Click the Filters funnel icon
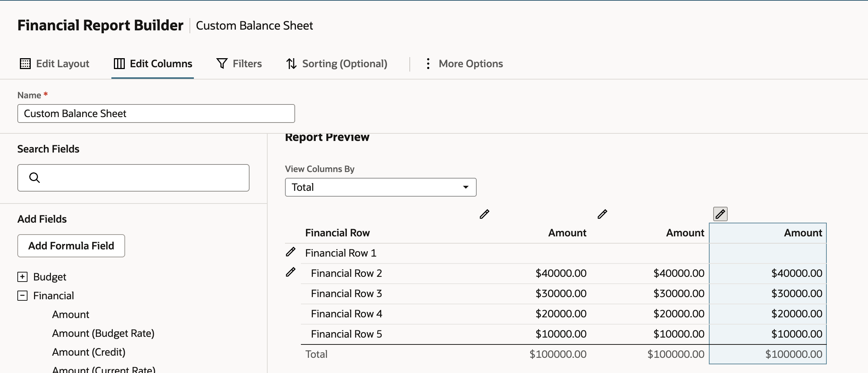 [222, 63]
